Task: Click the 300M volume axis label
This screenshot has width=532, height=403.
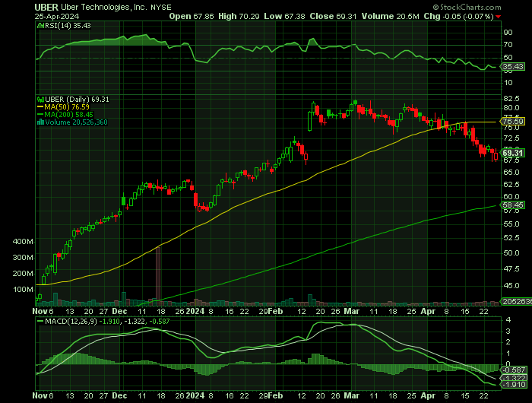Action: [23, 258]
